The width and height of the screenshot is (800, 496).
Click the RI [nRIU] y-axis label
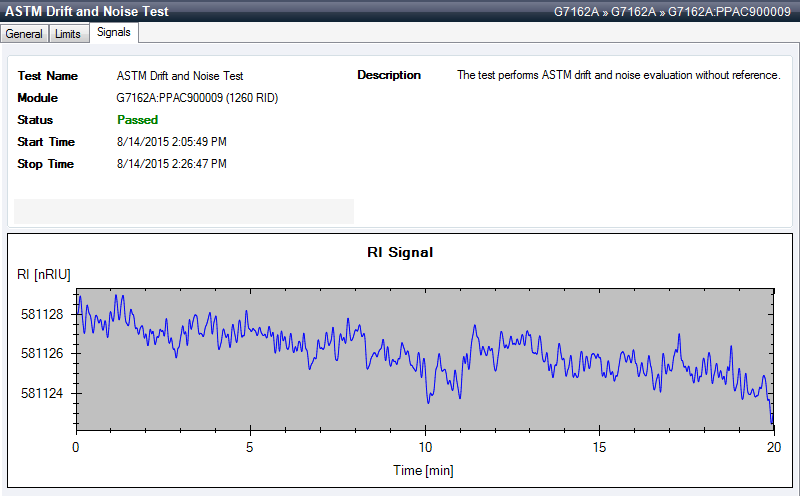coord(44,274)
